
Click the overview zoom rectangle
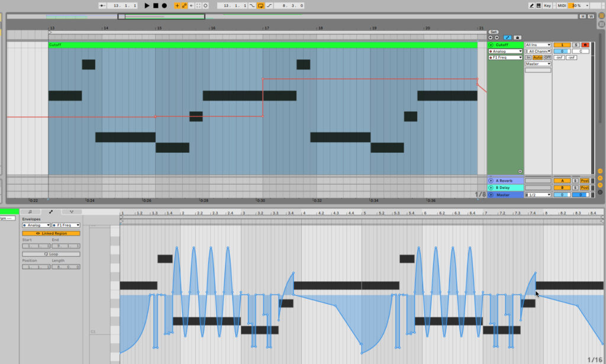(161, 16)
